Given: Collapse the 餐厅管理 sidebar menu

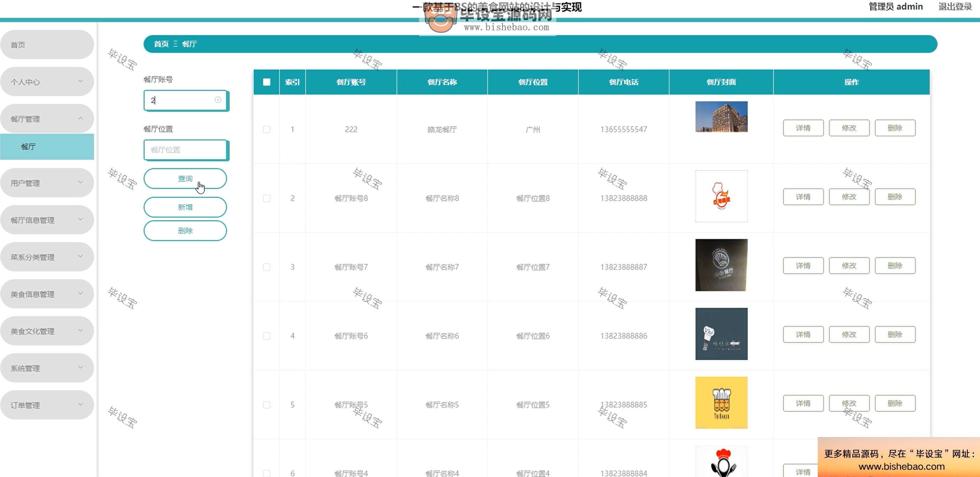Looking at the screenshot, I should click(x=47, y=119).
